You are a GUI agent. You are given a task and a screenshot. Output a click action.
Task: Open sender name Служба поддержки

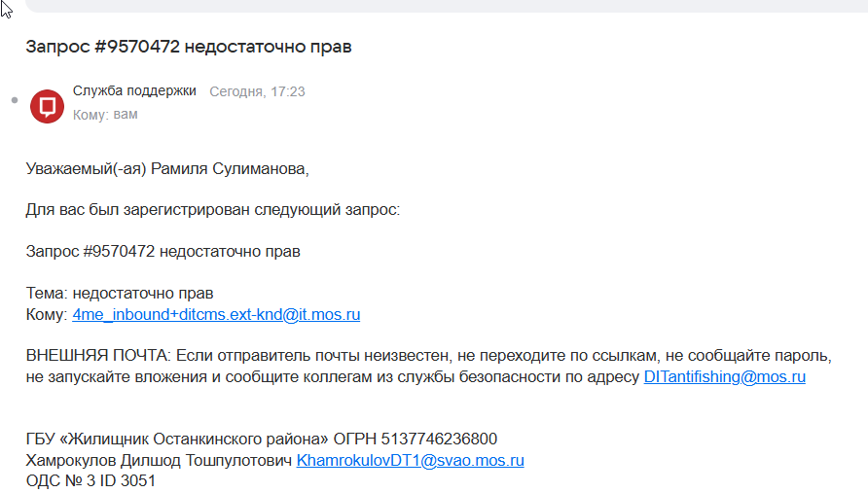click(134, 90)
